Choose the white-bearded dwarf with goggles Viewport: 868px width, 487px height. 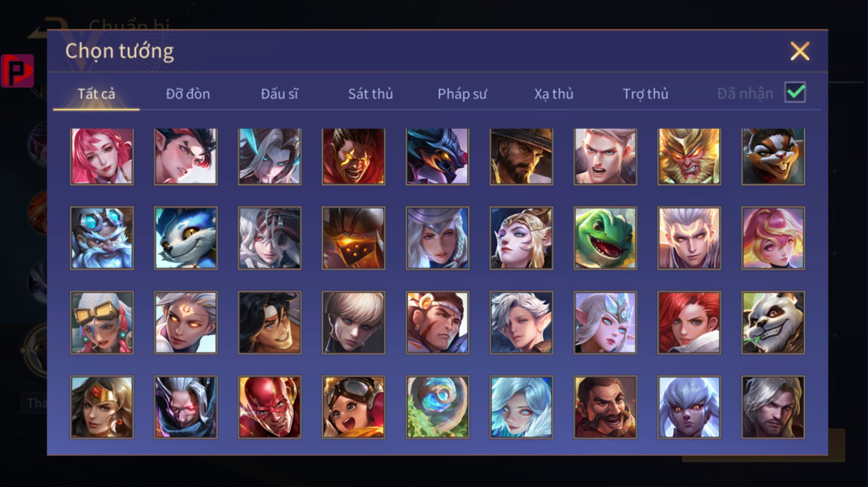pyautogui.click(x=102, y=238)
